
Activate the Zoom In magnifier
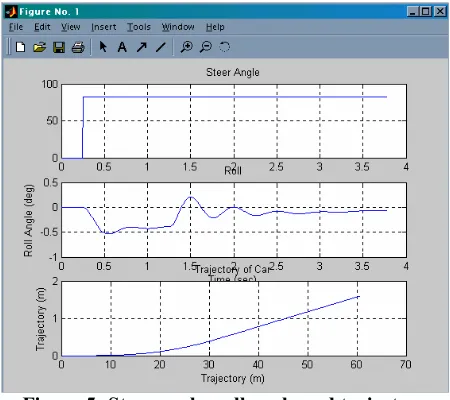point(186,47)
